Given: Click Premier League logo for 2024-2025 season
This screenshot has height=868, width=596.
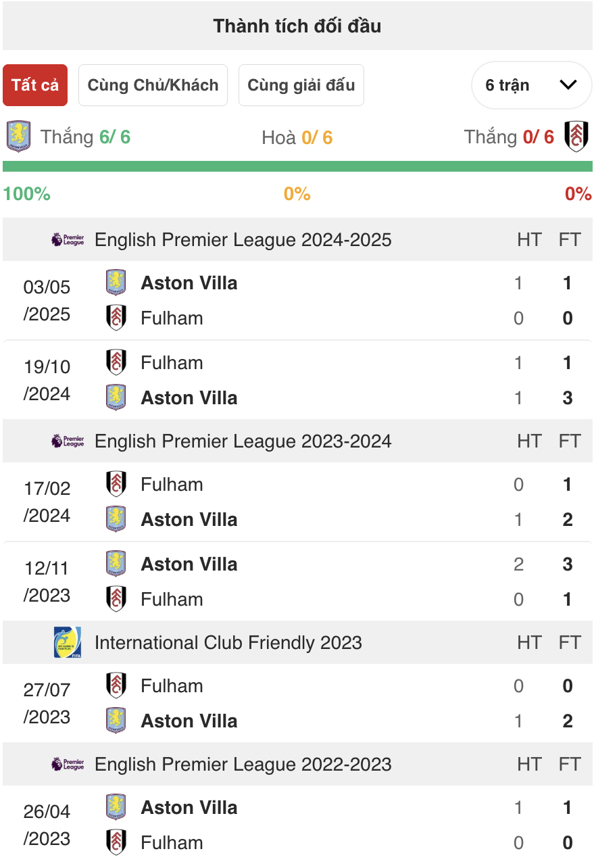Looking at the screenshot, I should pyautogui.click(x=68, y=239).
